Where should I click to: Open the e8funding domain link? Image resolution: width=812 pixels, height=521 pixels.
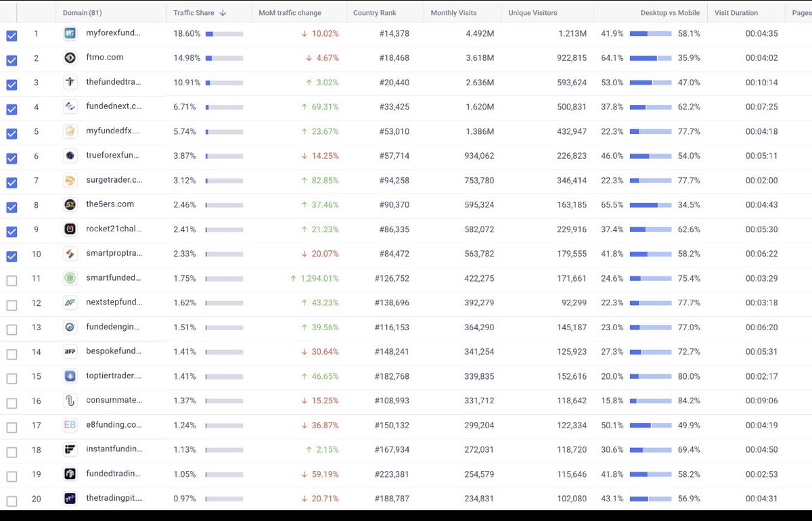click(114, 424)
